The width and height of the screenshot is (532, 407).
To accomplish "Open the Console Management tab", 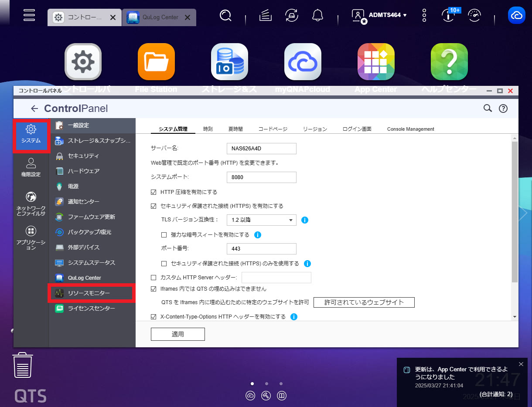I will (411, 129).
